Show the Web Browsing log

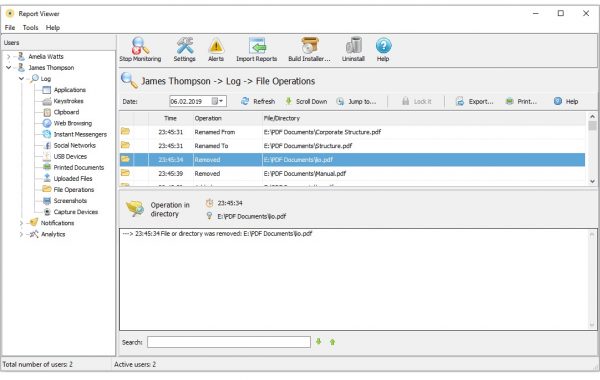72,123
